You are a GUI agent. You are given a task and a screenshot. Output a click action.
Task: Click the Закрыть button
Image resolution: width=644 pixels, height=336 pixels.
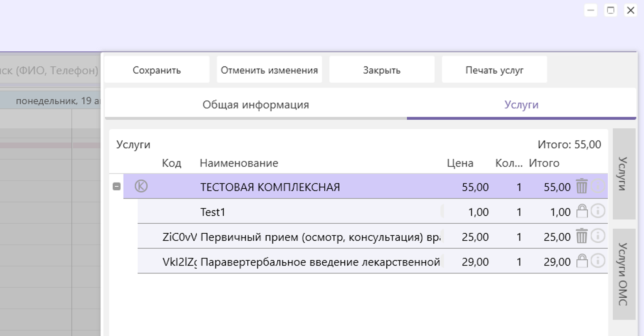pos(382,70)
